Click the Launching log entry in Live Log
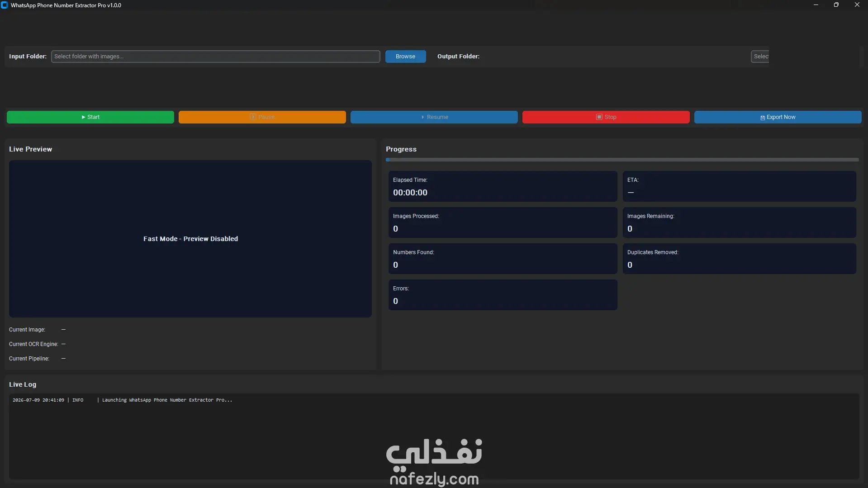The image size is (868, 488). pos(122,400)
